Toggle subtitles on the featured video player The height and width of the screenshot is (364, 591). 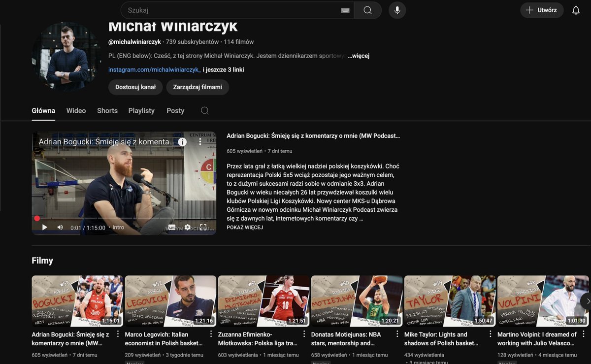point(172,228)
